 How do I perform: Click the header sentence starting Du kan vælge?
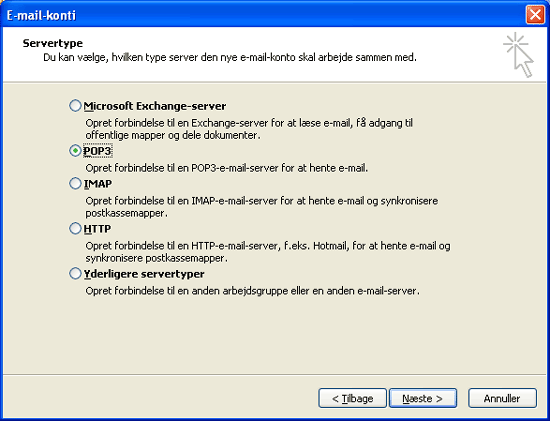coord(230,57)
